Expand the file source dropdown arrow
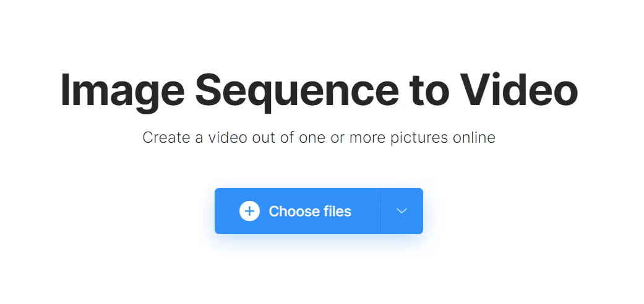 click(x=401, y=211)
